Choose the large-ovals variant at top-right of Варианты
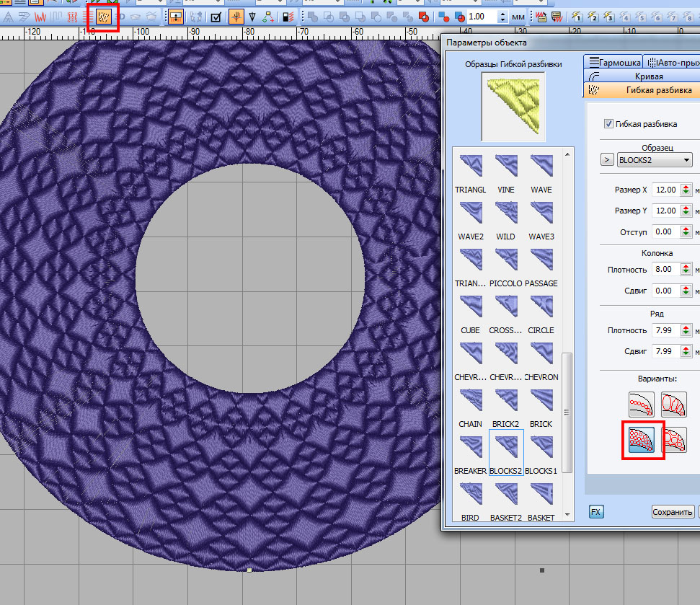 pos(673,405)
